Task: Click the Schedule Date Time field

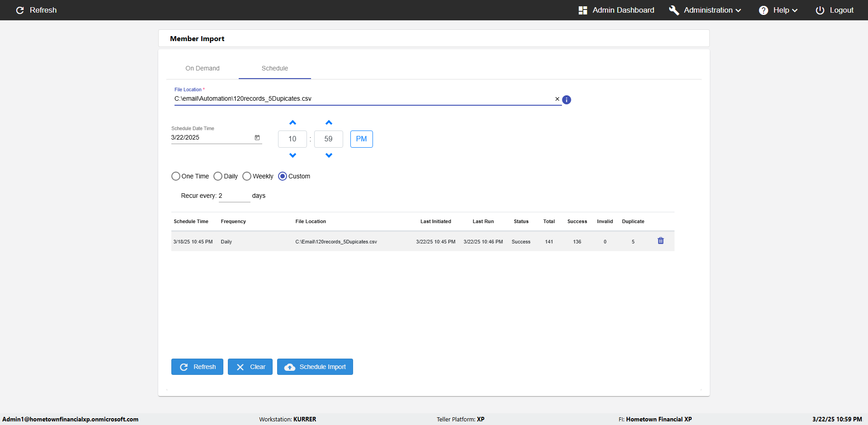Action: point(212,137)
